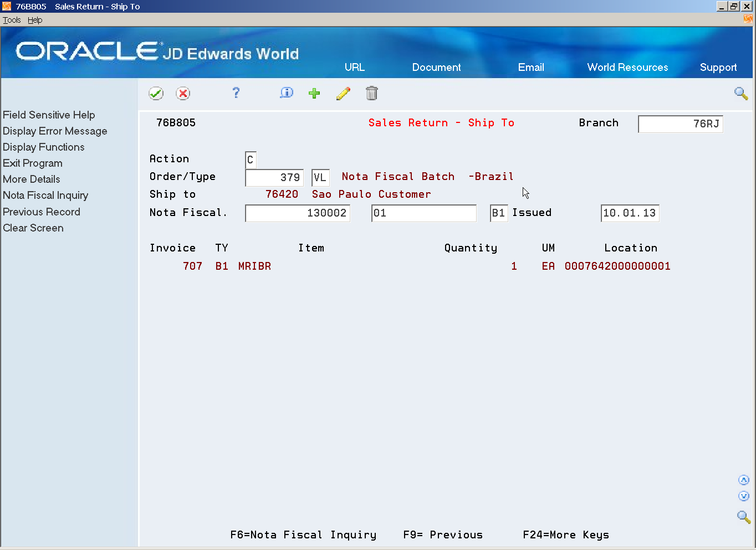Click Ship to number 76420
Viewport: 756px width, 550px height.
coord(282,194)
